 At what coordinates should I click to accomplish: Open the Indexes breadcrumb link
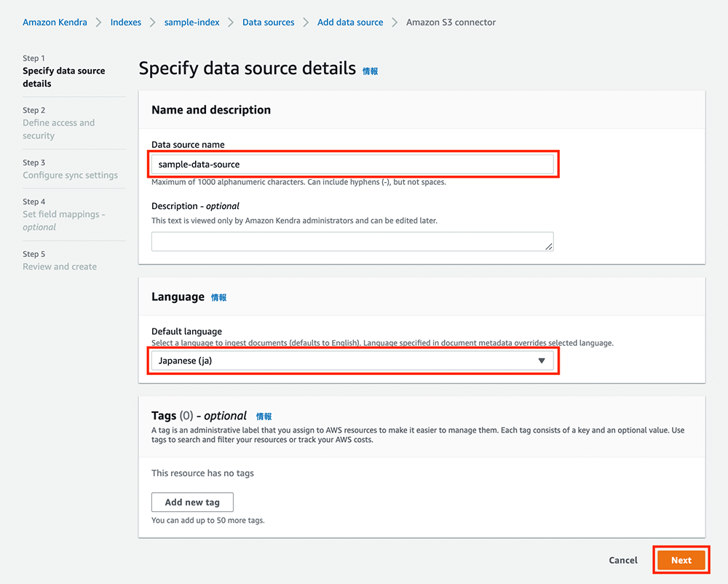click(x=126, y=23)
